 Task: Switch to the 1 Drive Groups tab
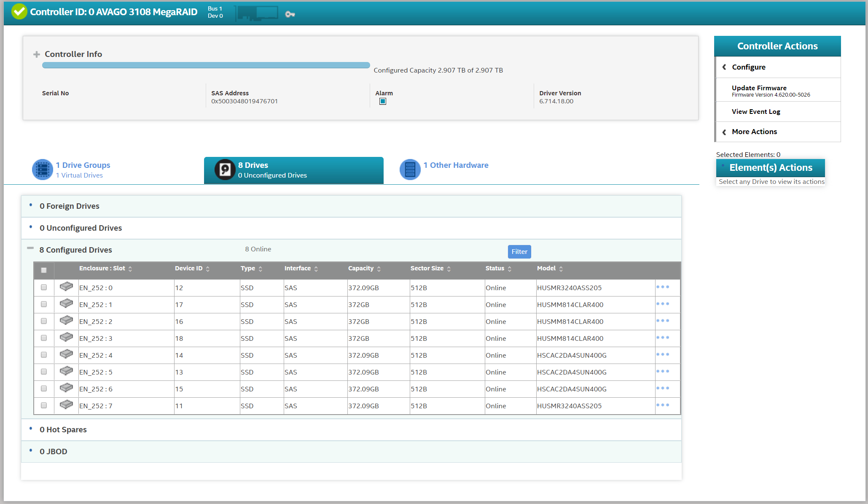[x=83, y=165]
